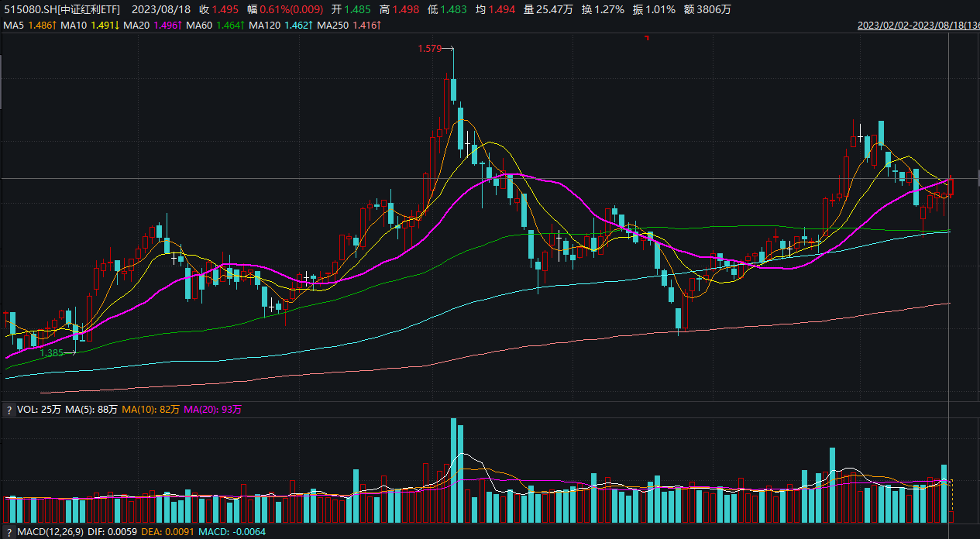The image size is (980, 539).
Task: Click the MACD: -0.0064 value
Action: click(x=232, y=532)
